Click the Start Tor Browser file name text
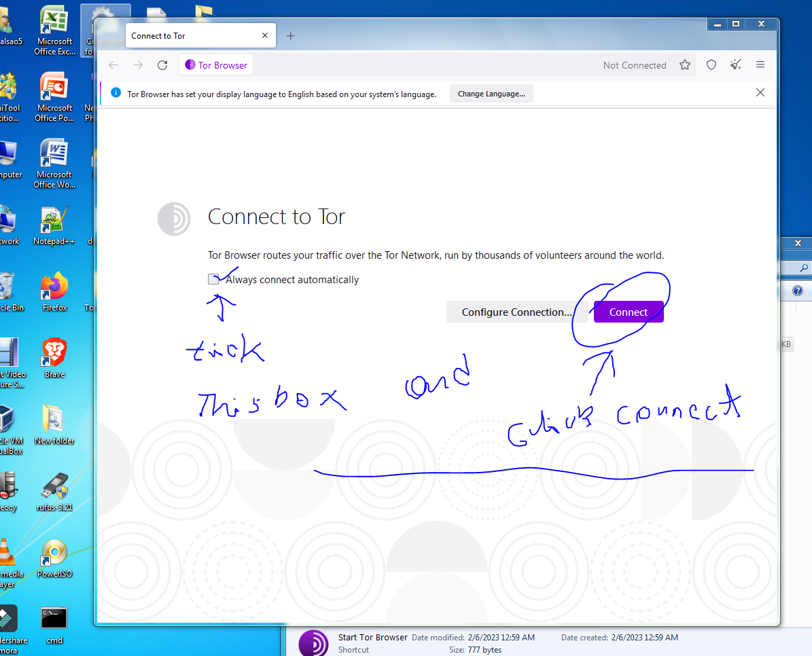This screenshot has height=656, width=812. [x=373, y=638]
